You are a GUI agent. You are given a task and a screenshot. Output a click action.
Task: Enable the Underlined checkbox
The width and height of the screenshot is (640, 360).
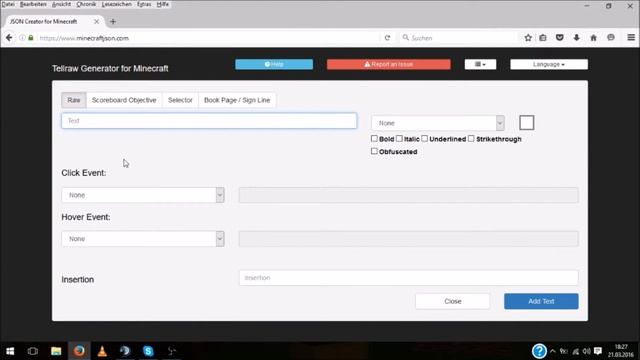(x=424, y=139)
